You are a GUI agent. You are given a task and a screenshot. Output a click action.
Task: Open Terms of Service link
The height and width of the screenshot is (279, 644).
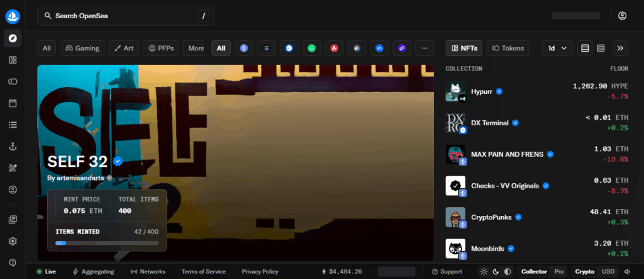[x=203, y=271]
